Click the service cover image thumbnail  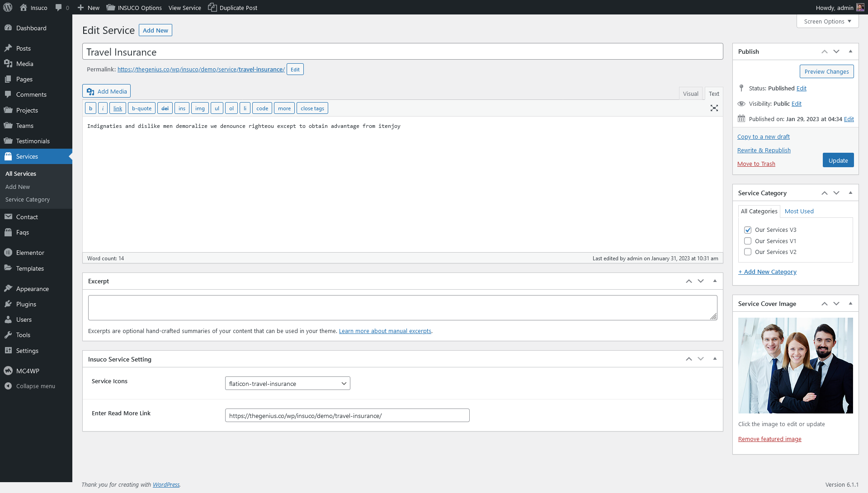[795, 366]
